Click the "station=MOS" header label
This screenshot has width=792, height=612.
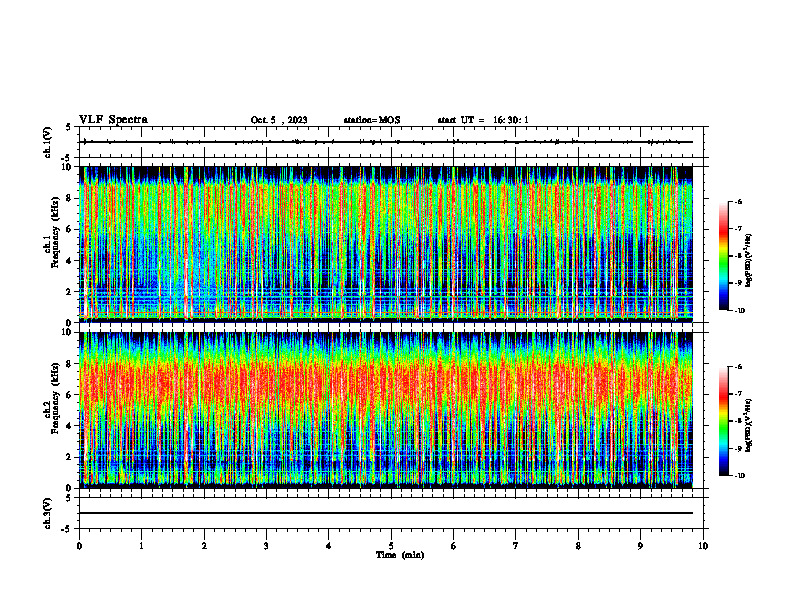(372, 120)
